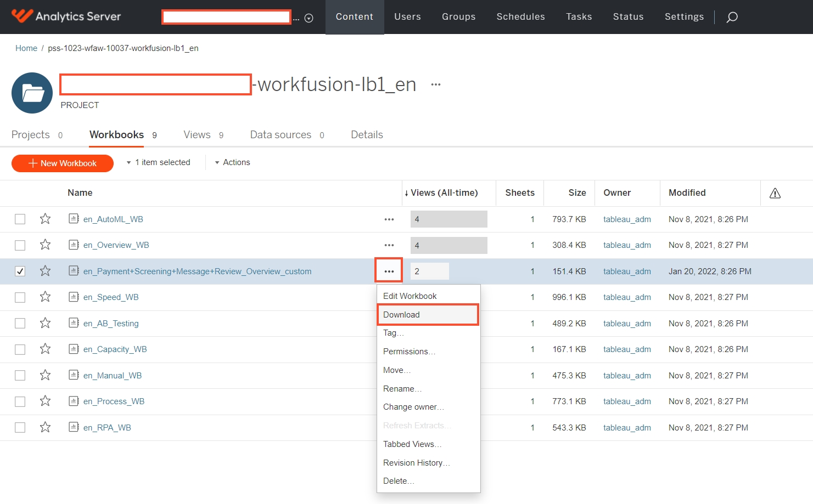Click workbook icon beside en_Payment+Screening row
The height and width of the screenshot is (504, 813).
tap(74, 270)
